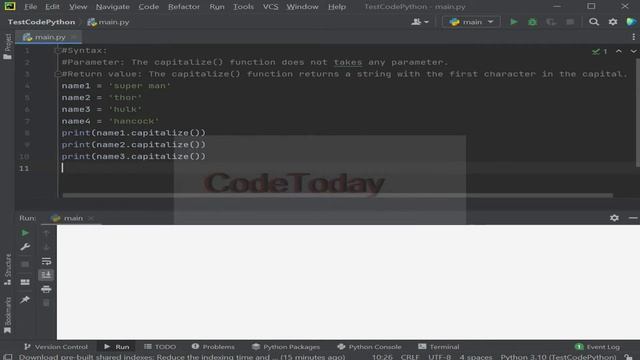Screen dimensions: 640x360
Task: Open Python Packages tool window
Action: click(x=286, y=347)
